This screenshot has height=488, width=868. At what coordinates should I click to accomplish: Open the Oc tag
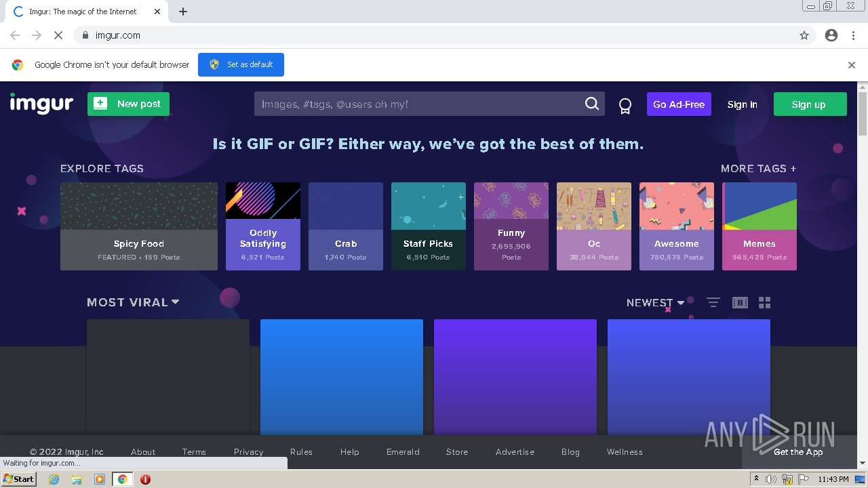coord(594,226)
